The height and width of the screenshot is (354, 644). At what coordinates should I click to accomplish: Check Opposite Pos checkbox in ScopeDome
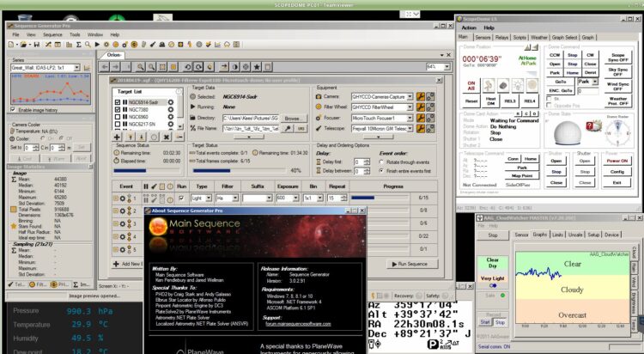click(549, 106)
